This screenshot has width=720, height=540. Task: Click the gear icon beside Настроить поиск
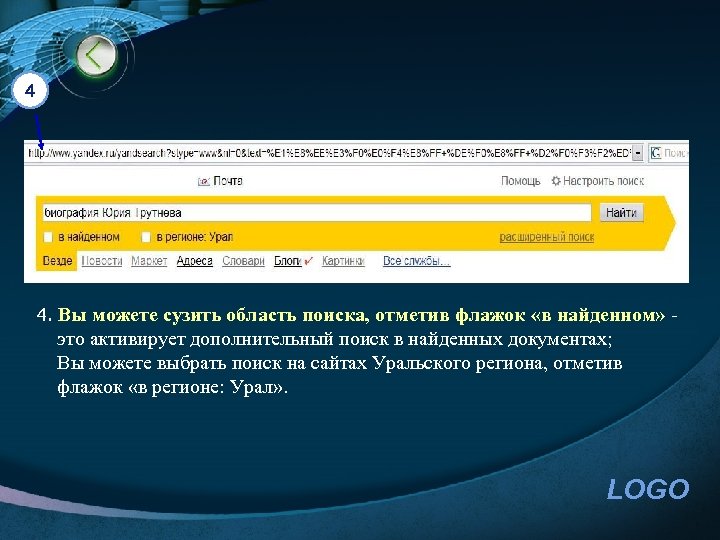(556, 181)
